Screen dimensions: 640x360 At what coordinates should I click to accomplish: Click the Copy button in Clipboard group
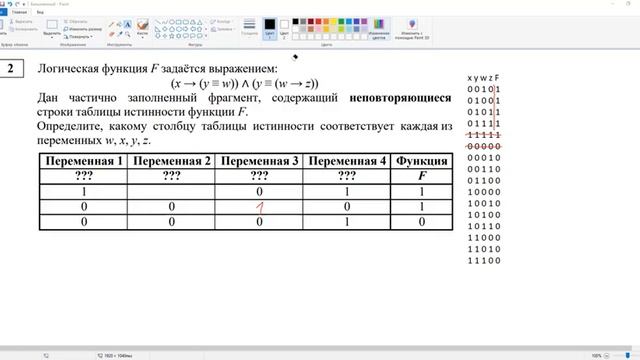[23, 29]
